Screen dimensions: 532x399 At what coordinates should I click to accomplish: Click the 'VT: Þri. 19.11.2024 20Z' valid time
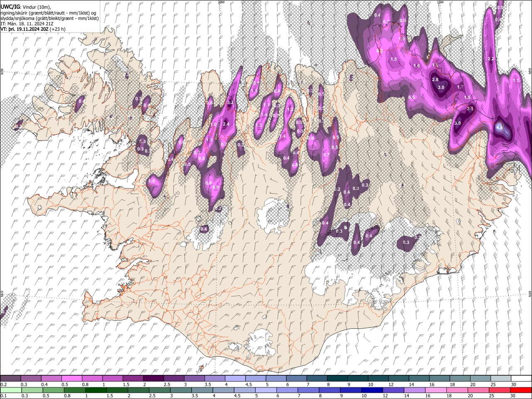[25, 30]
